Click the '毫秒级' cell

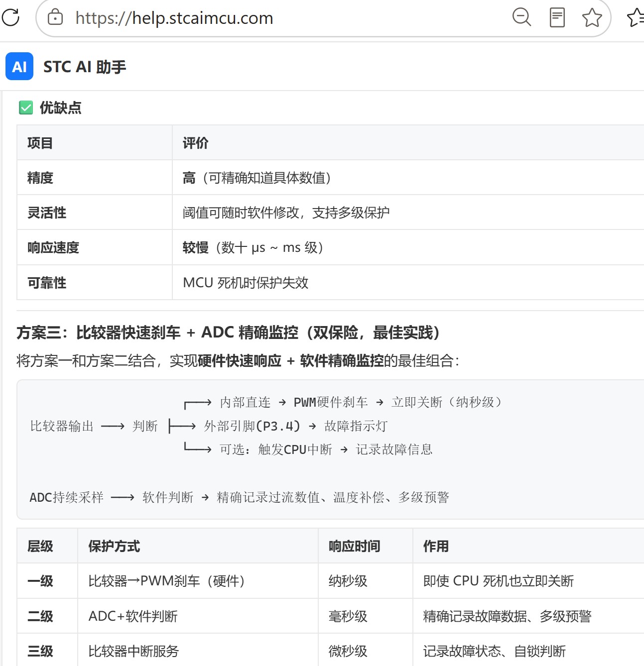(348, 616)
